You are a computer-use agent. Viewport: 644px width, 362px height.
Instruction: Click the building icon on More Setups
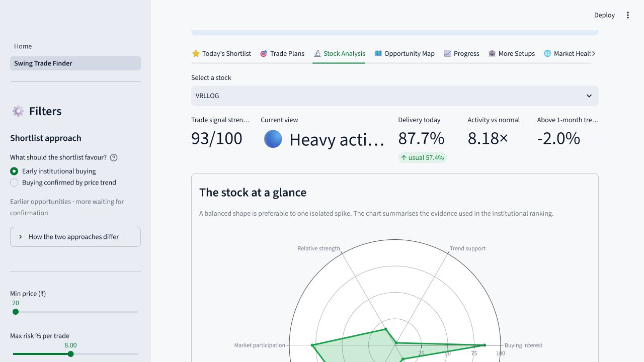pyautogui.click(x=492, y=53)
